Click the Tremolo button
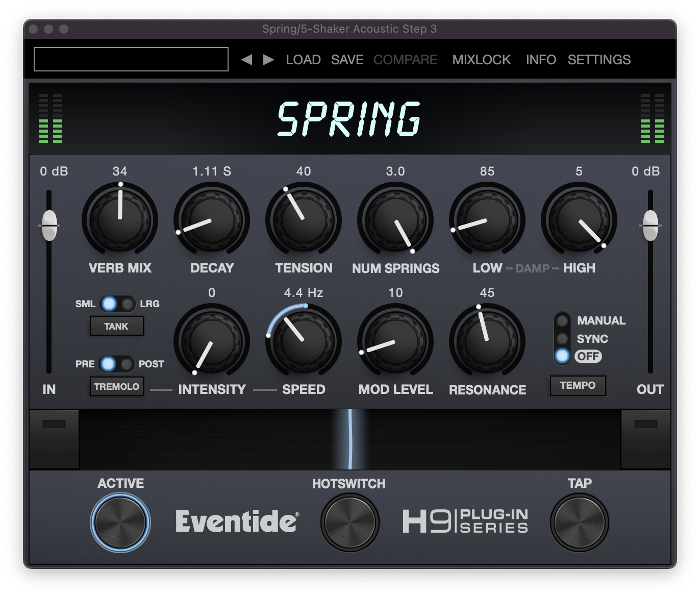The image size is (700, 596). pyautogui.click(x=117, y=386)
